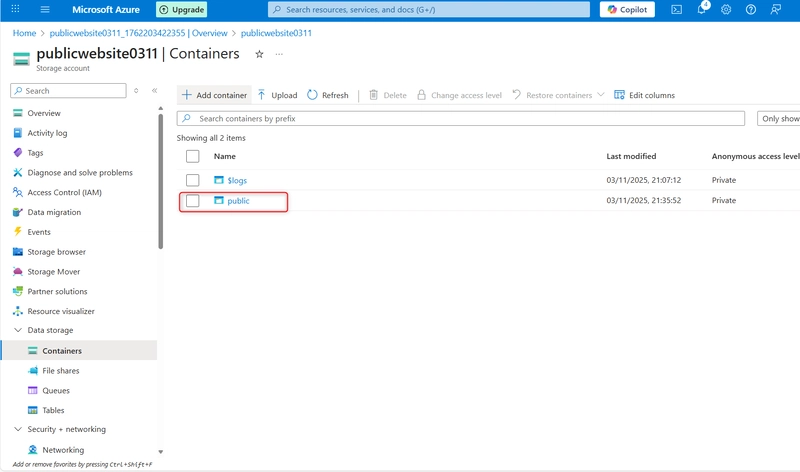Screen dimensions: 800x472
Task: Tick the public container checkbox
Action: [193, 201]
